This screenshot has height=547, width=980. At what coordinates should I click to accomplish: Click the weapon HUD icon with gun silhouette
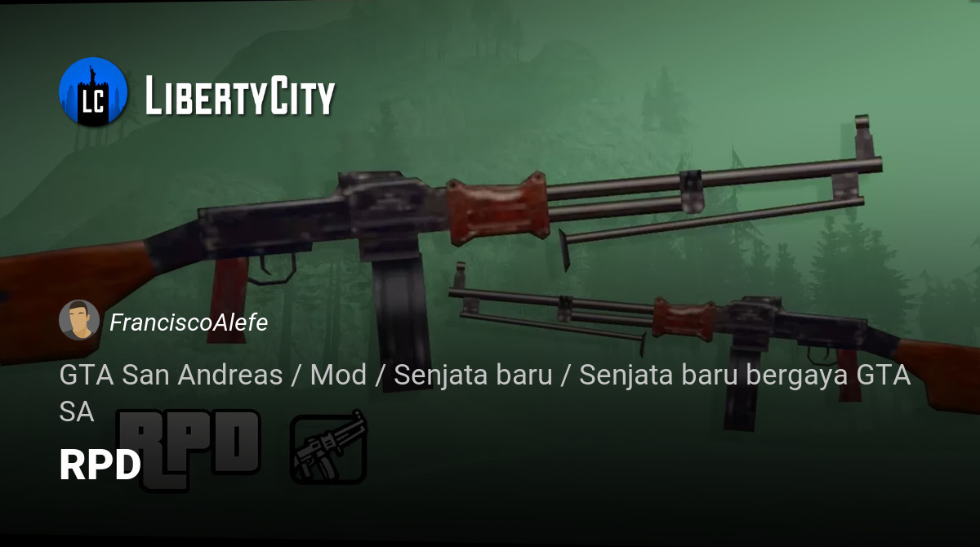click(329, 447)
